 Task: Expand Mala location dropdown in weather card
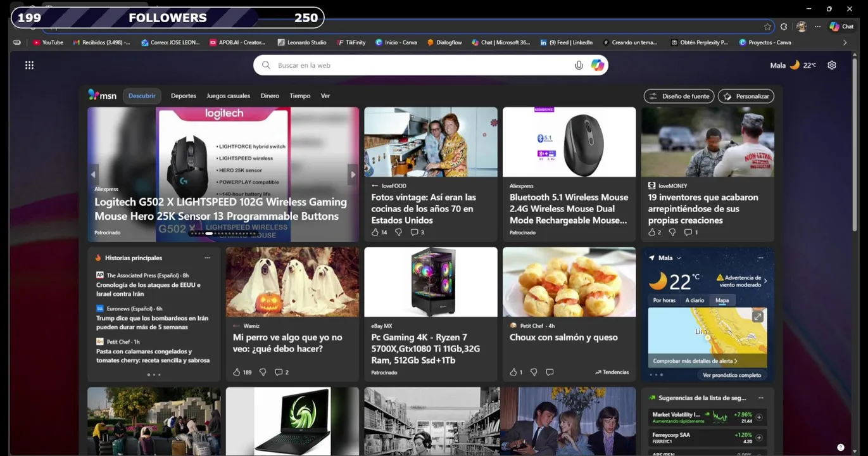coord(679,258)
